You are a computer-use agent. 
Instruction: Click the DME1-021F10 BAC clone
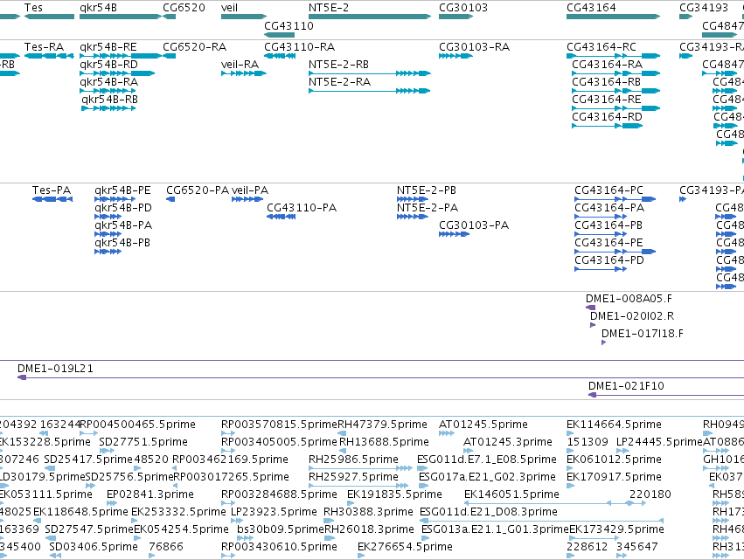[x=666, y=395]
